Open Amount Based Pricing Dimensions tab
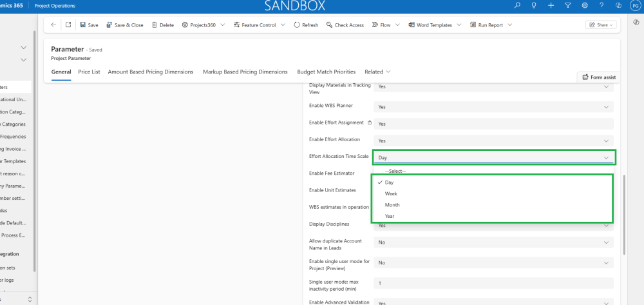Image resolution: width=644 pixels, height=305 pixels. tap(150, 72)
